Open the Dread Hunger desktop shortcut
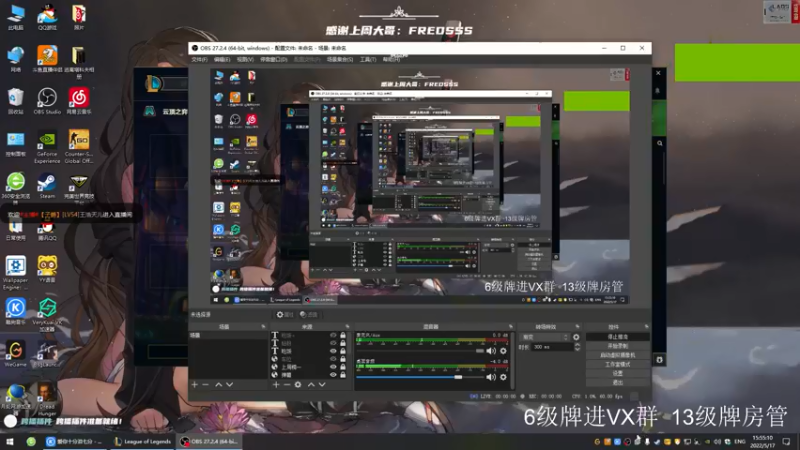This screenshot has height=450, width=800. coord(47,399)
